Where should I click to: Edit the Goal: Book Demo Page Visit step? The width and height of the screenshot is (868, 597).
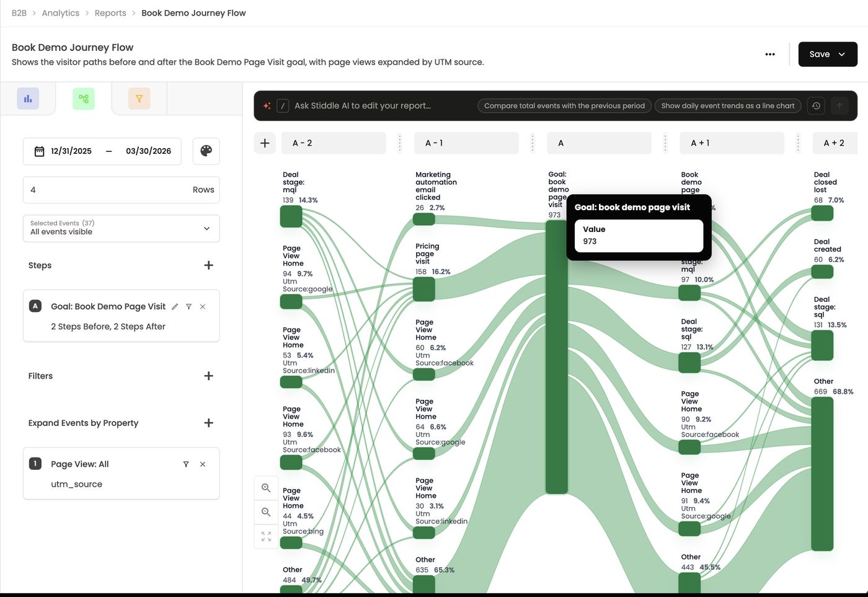point(175,306)
